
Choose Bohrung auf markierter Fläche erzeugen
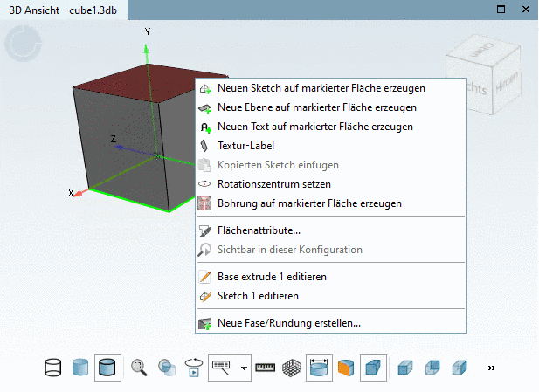pyautogui.click(x=331, y=203)
